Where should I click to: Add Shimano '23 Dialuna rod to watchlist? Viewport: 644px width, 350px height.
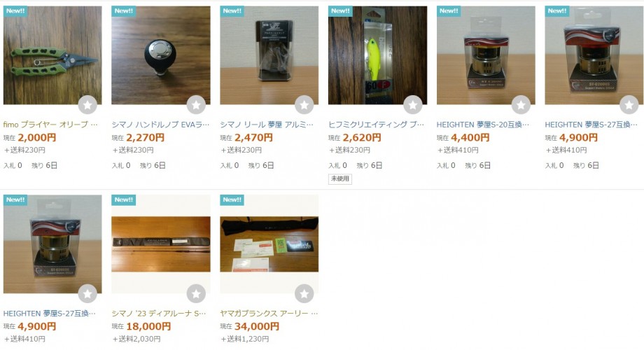point(196,294)
